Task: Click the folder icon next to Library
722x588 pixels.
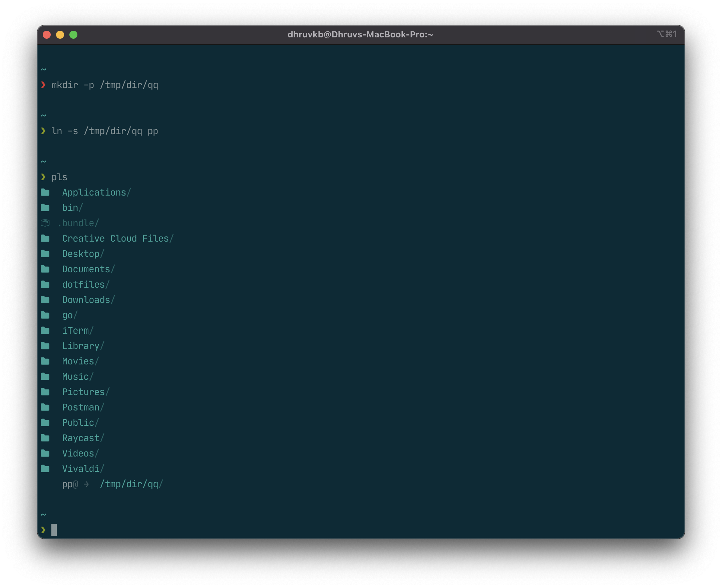Action: (45, 346)
